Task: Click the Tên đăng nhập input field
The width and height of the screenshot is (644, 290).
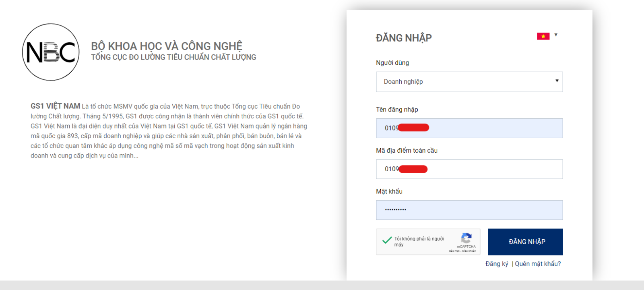Action: point(469,128)
